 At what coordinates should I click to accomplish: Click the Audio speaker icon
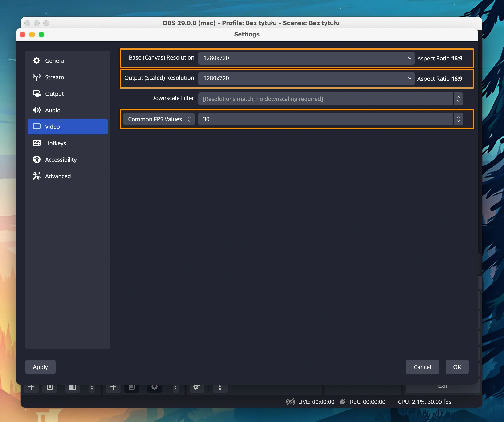[37, 110]
